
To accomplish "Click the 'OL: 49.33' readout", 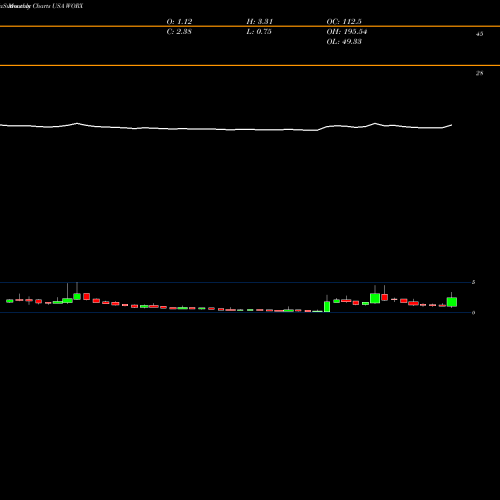I will 344,42.
